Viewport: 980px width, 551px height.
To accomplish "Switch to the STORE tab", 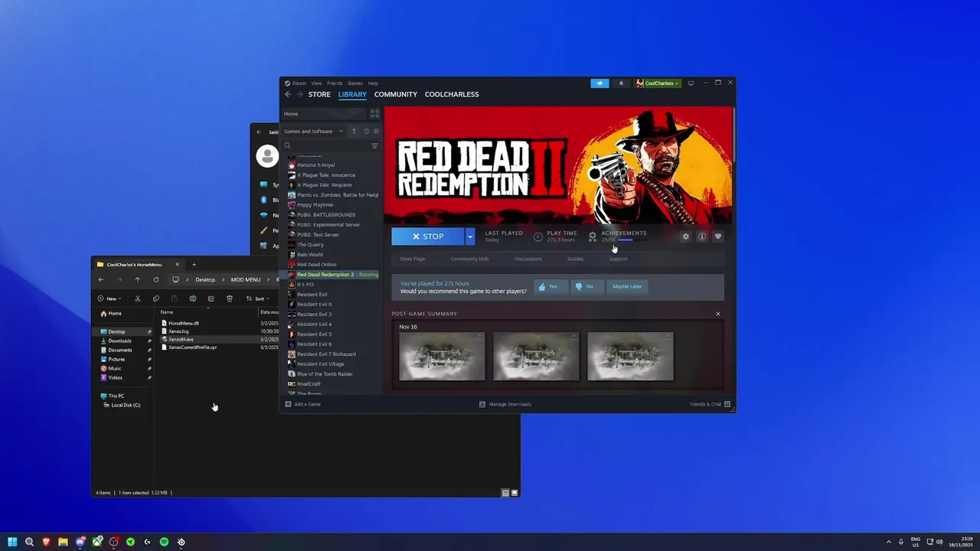I will 319,94.
